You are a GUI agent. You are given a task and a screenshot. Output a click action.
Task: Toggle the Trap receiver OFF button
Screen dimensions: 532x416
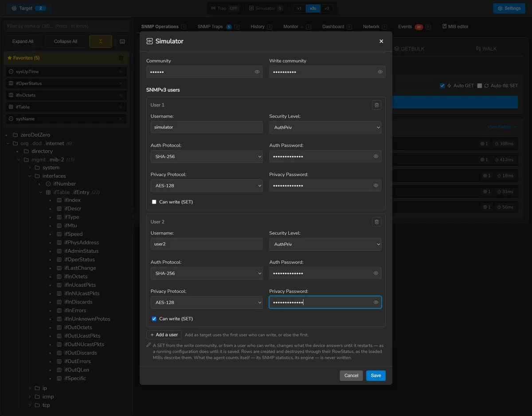(225, 8)
